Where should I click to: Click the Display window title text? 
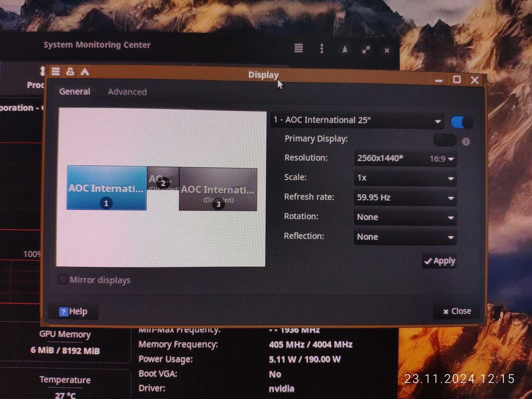click(x=263, y=75)
